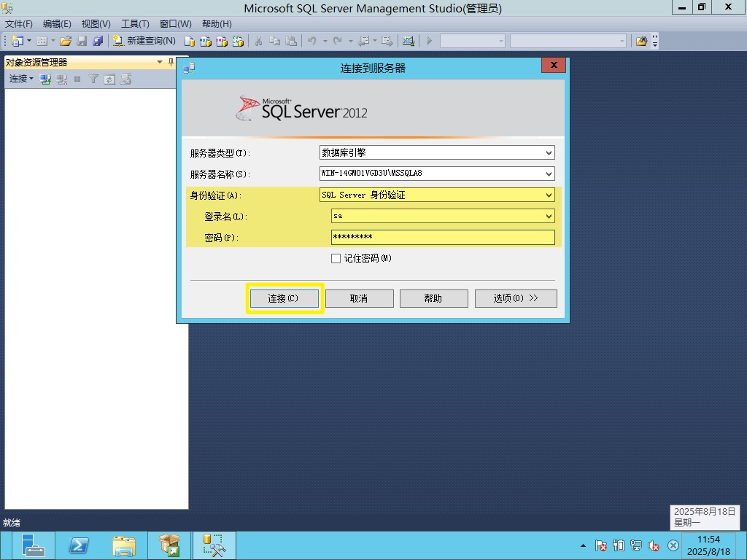Click the taskbar clock showing 11:54
This screenshot has width=747, height=560.
pos(708,545)
